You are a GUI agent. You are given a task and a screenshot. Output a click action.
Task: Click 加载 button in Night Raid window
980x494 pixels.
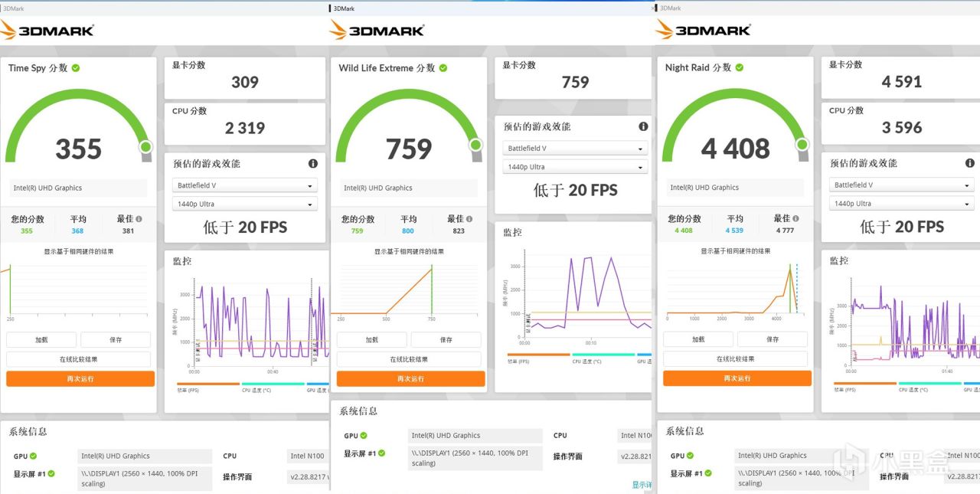[x=698, y=339]
